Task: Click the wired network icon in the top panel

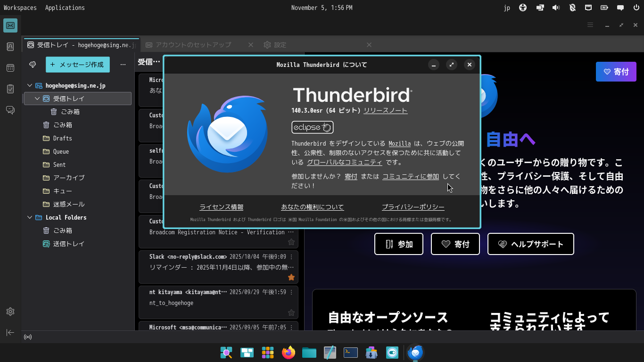Action: coord(588,8)
